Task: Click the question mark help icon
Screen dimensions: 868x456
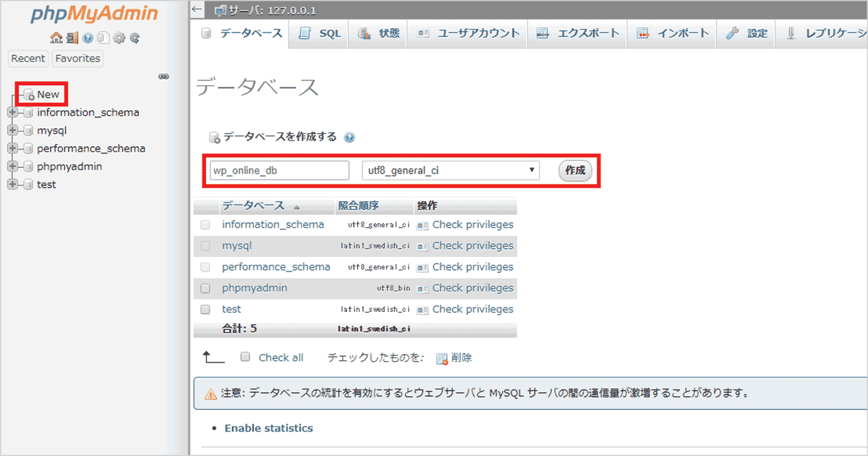Action: click(88, 38)
